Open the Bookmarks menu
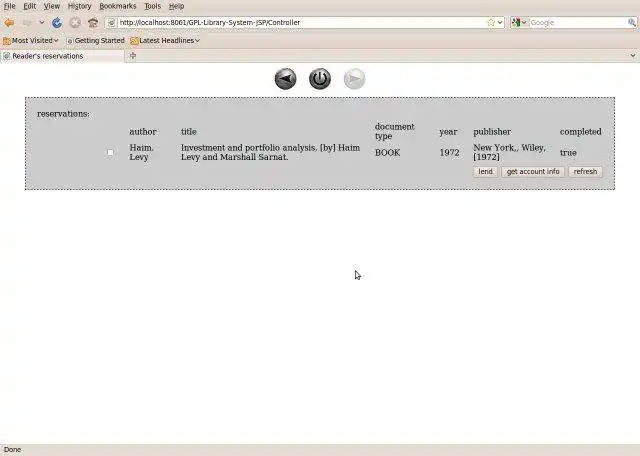This screenshot has height=456, width=640. (118, 6)
